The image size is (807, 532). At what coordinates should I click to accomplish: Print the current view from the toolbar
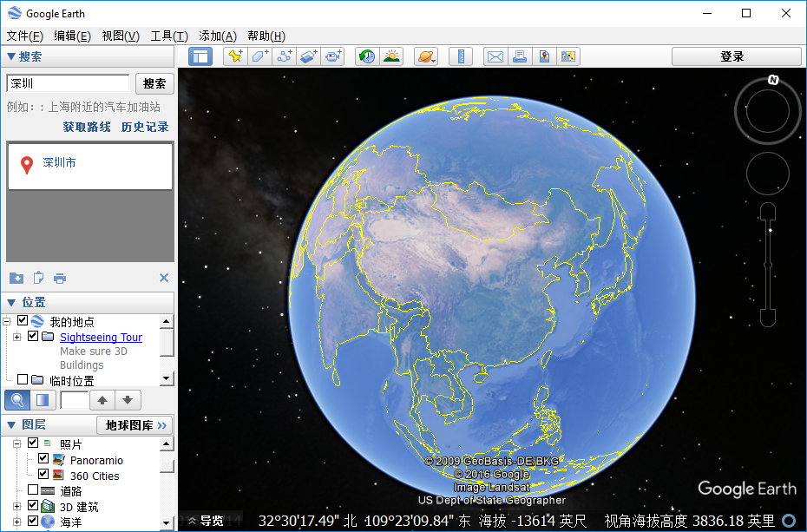click(520, 56)
